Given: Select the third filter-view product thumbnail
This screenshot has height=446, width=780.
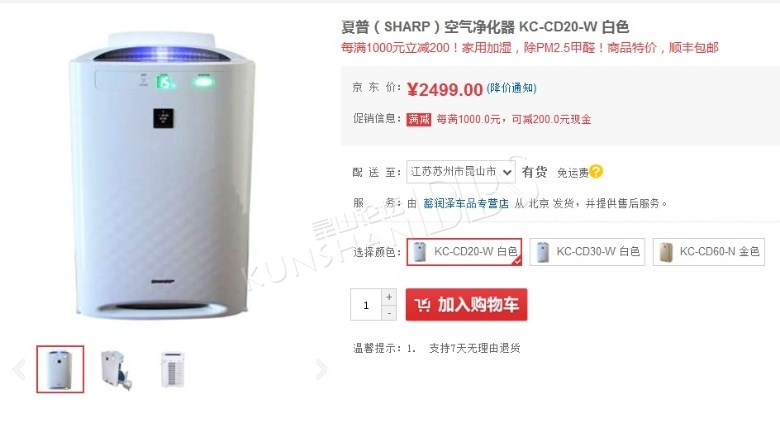Looking at the screenshot, I should pos(173,369).
